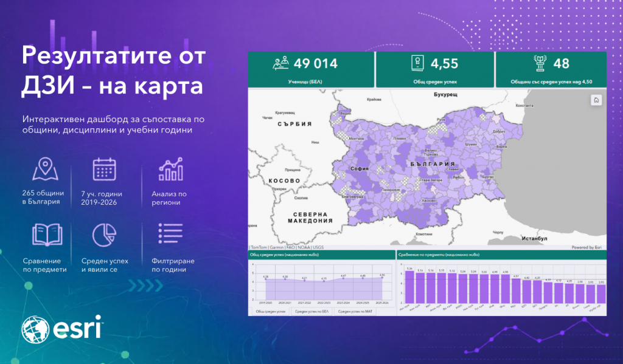Click the БЪЛГАРИЯ country label on map
This screenshot has width=623, height=364.
[433, 164]
